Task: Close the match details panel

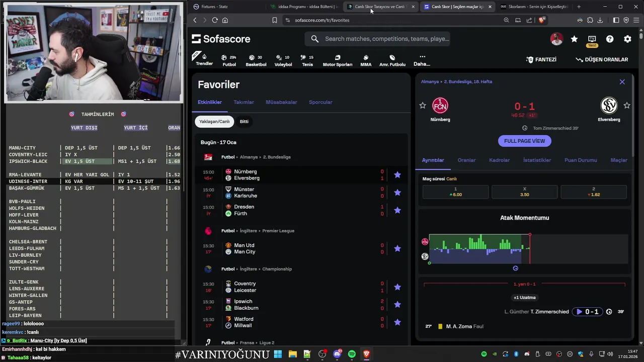Action: tap(622, 81)
